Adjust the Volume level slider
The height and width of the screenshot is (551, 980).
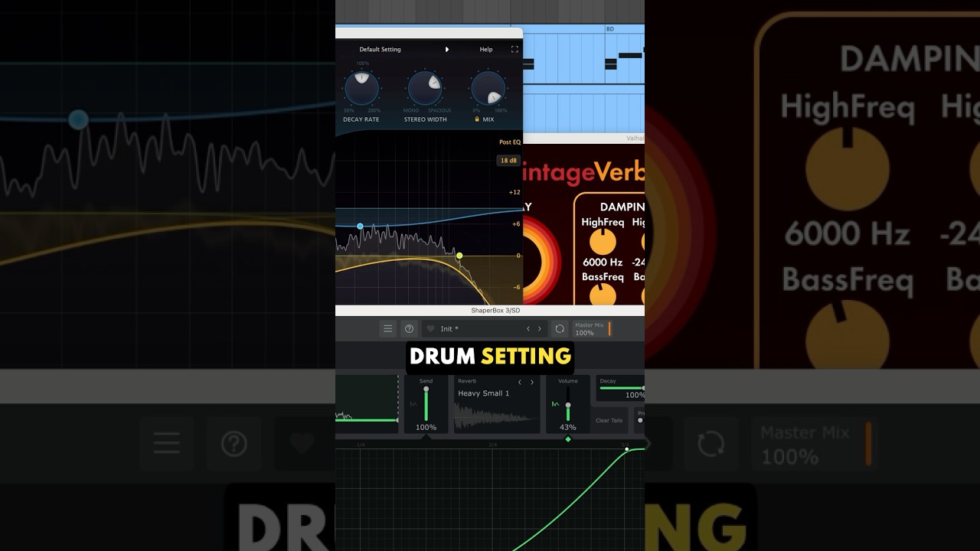[567, 403]
